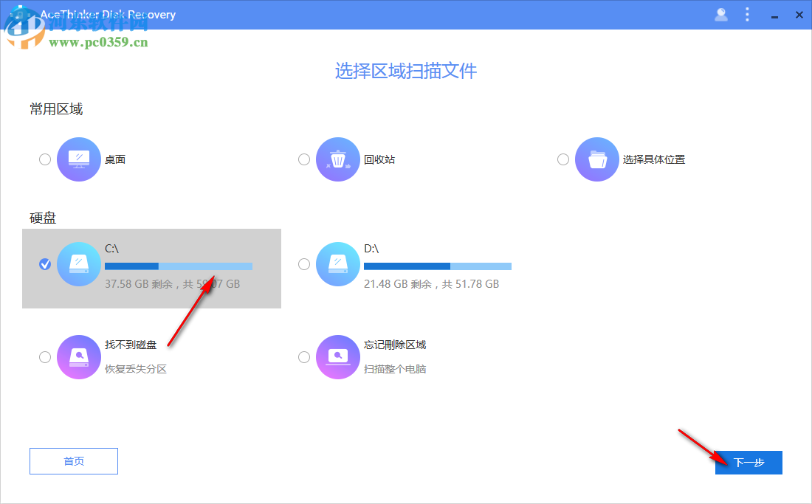Click the 常用区域 section heading
The width and height of the screenshot is (812, 504).
coord(55,108)
